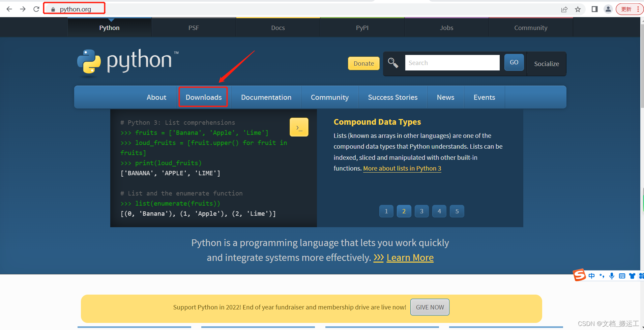
Task: Open the PSF top tab
Action: 194,28
